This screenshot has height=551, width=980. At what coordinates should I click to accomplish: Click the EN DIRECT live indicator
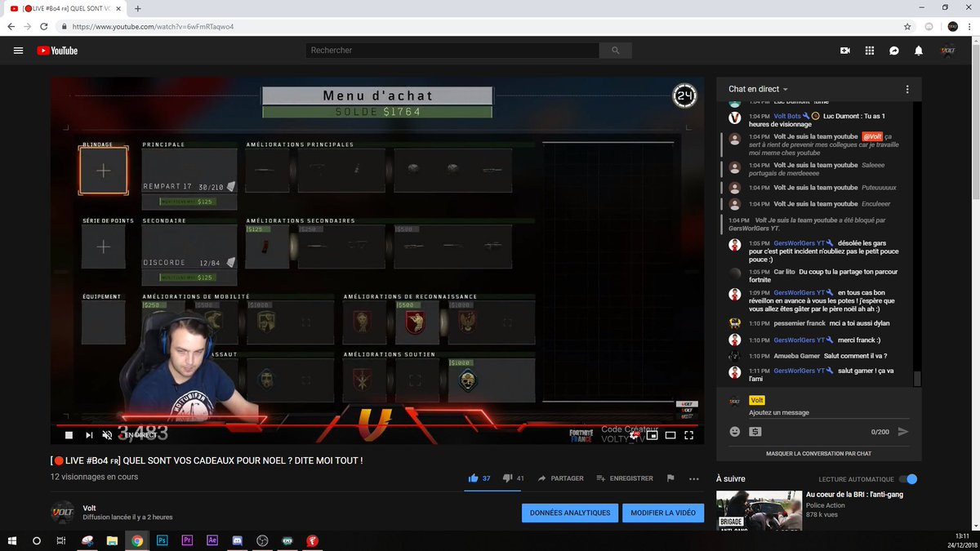point(139,435)
